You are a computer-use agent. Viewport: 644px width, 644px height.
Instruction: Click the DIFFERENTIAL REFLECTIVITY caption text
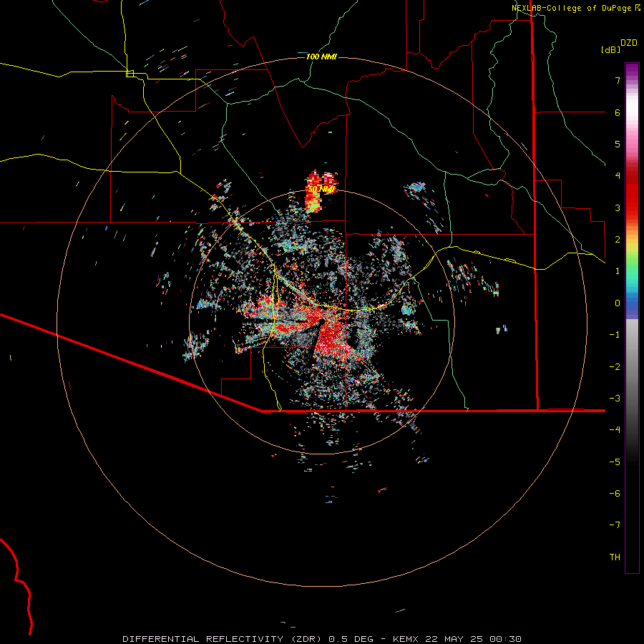pos(203,639)
